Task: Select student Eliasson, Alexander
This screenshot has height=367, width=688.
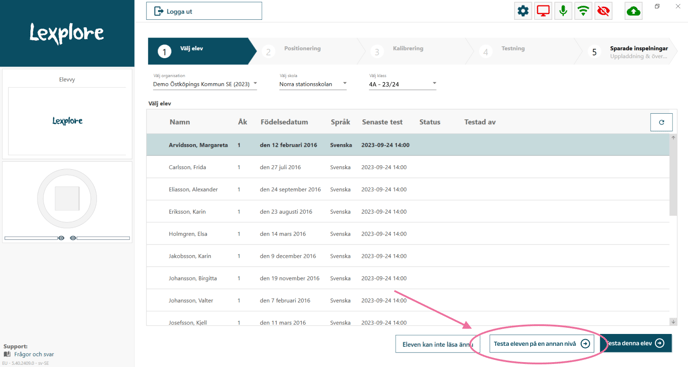Action: coord(408,190)
